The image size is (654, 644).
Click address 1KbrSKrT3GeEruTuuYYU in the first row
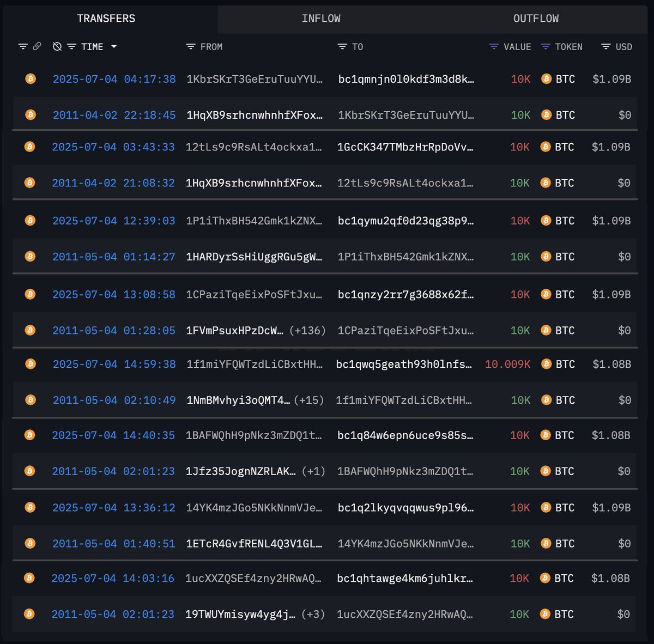pyautogui.click(x=254, y=79)
